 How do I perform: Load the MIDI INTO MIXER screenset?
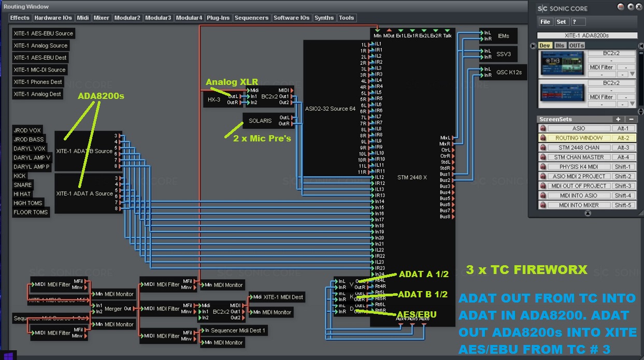(579, 205)
